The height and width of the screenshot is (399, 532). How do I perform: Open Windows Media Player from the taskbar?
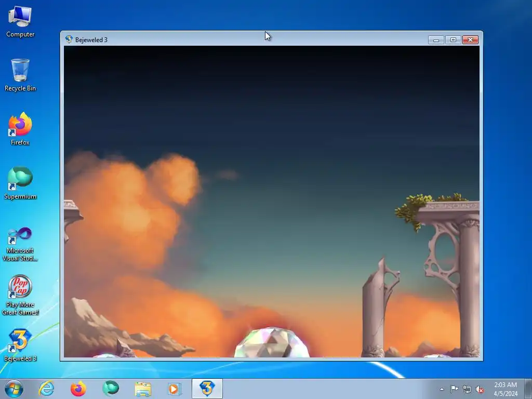click(175, 389)
